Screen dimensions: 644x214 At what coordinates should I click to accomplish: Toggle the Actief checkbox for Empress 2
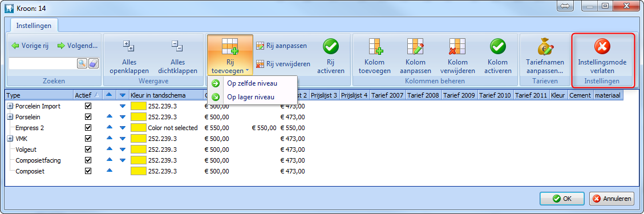tap(88, 128)
